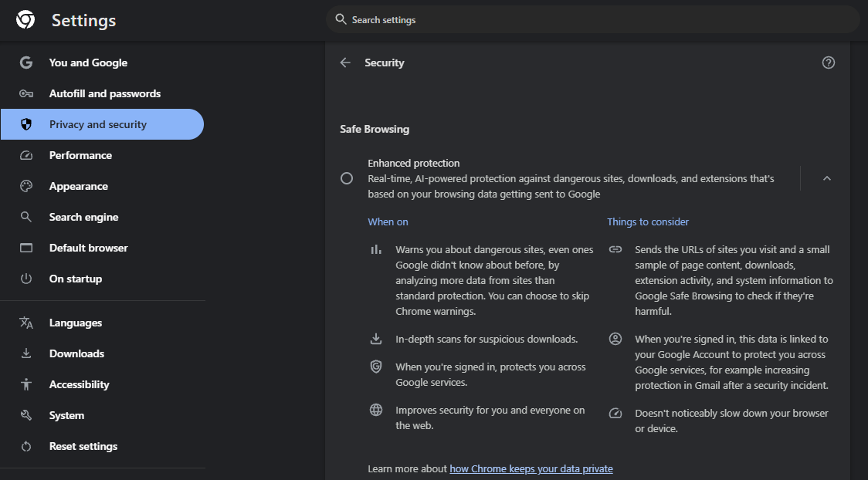Image resolution: width=868 pixels, height=480 pixels.
Task: Select the On startup power icon
Action: tap(25, 279)
